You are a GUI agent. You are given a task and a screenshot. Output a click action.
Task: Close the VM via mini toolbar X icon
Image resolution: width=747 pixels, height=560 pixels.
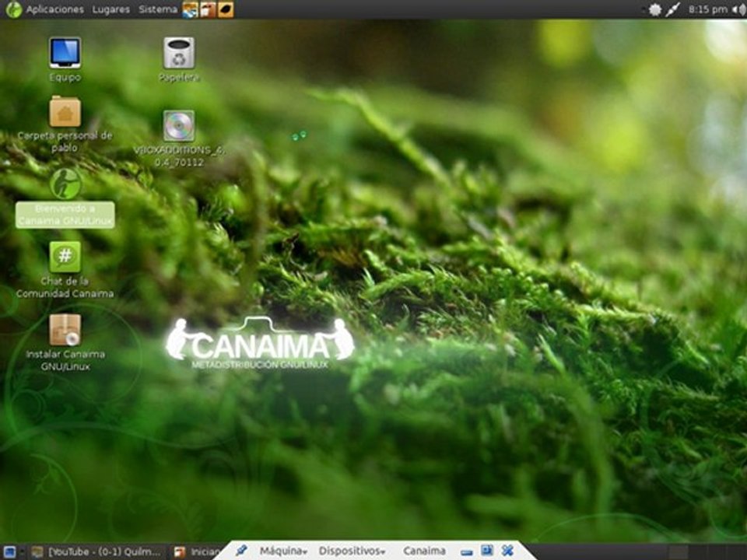click(x=507, y=551)
